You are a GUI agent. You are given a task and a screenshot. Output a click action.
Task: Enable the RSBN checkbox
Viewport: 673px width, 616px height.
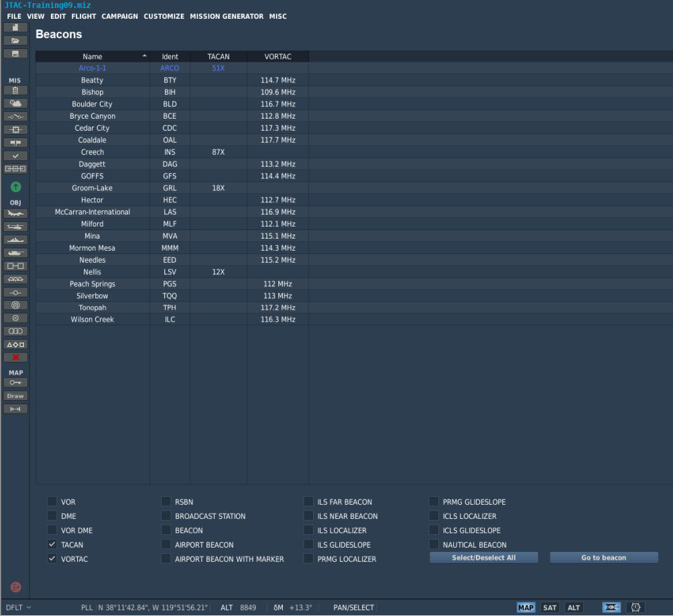(x=166, y=501)
